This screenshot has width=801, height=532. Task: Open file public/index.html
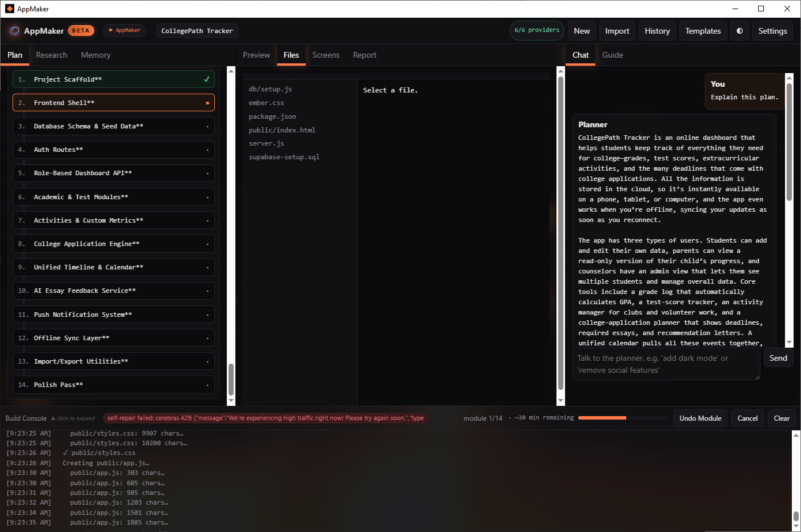tap(282, 130)
